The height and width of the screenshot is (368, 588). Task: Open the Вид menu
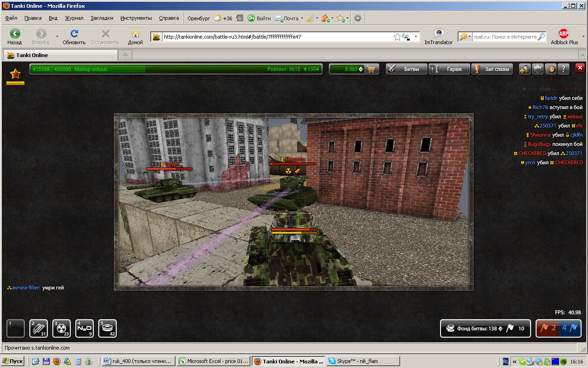tap(53, 18)
